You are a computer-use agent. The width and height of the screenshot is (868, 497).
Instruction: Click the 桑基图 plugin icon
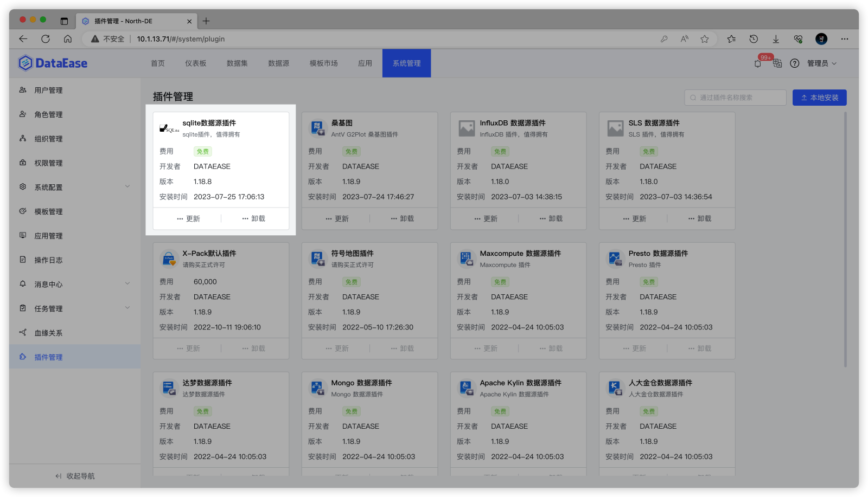[x=318, y=128]
